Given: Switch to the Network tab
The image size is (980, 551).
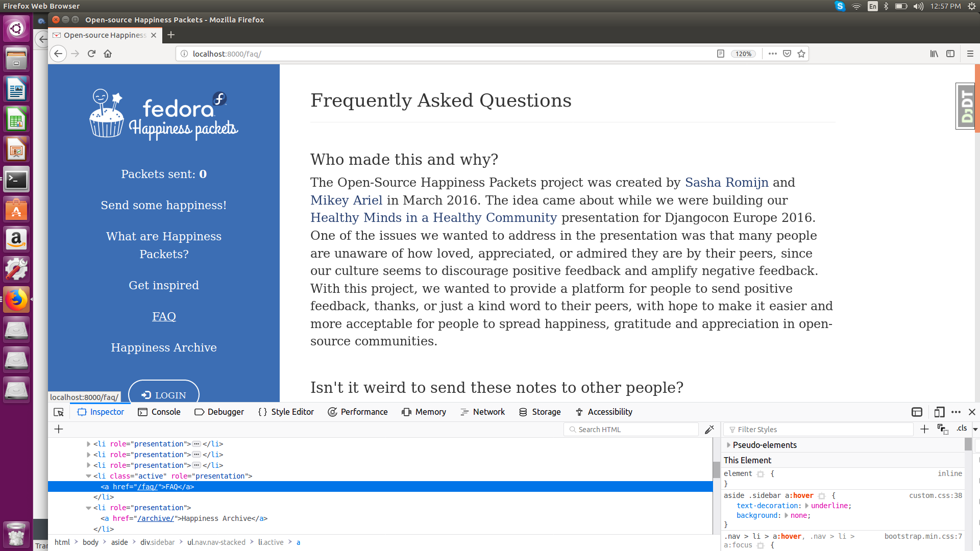Looking at the screenshot, I should tap(482, 412).
